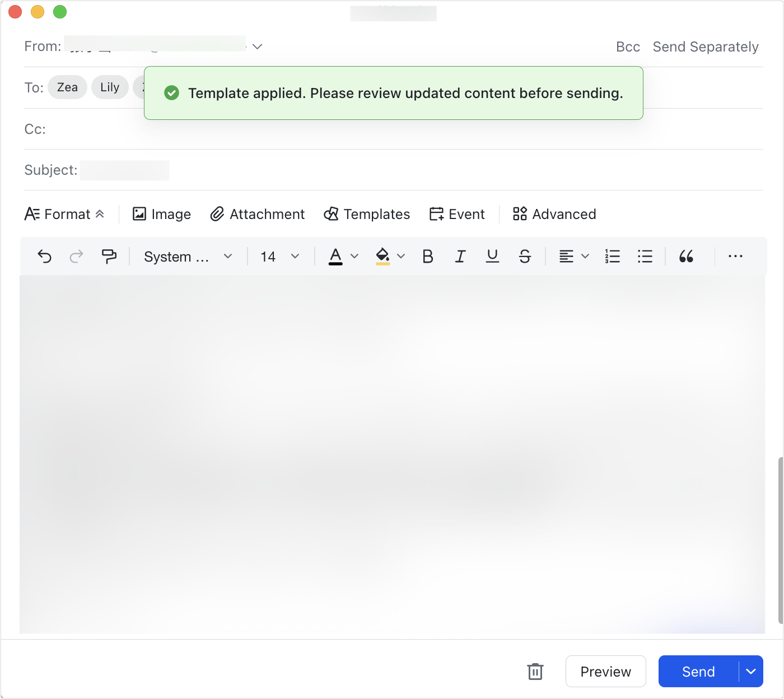Viewport: 784px width, 699px height.
Task: Expand the alignment options arrow
Action: coord(585,257)
